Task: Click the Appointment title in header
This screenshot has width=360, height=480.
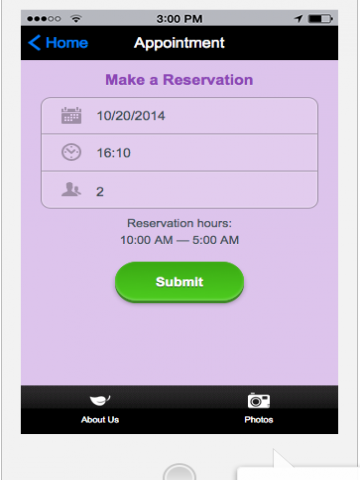Action: click(179, 43)
